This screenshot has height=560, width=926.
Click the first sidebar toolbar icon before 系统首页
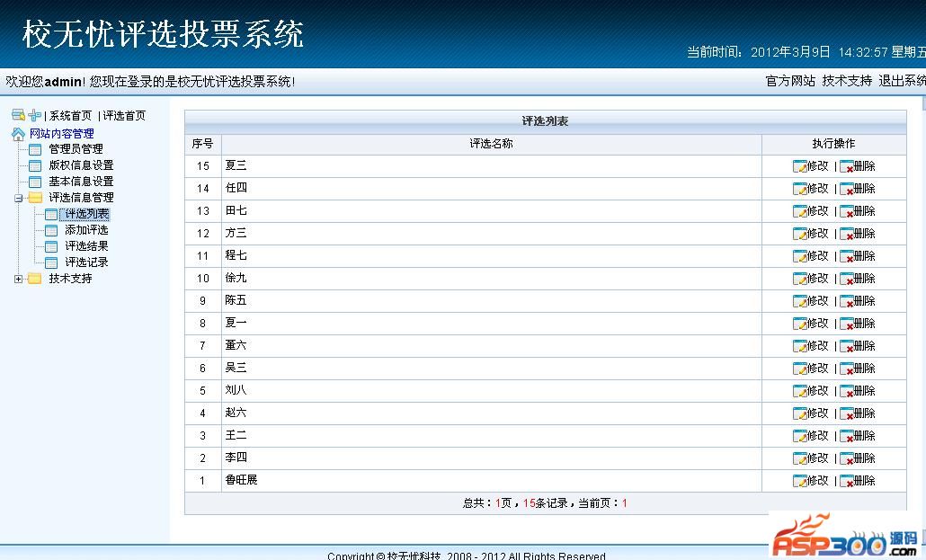[18, 114]
